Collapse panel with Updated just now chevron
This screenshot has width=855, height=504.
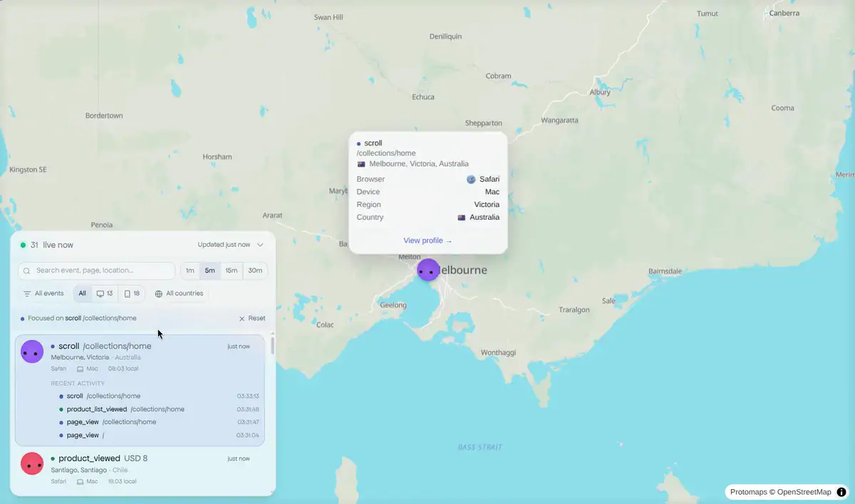[x=260, y=245]
